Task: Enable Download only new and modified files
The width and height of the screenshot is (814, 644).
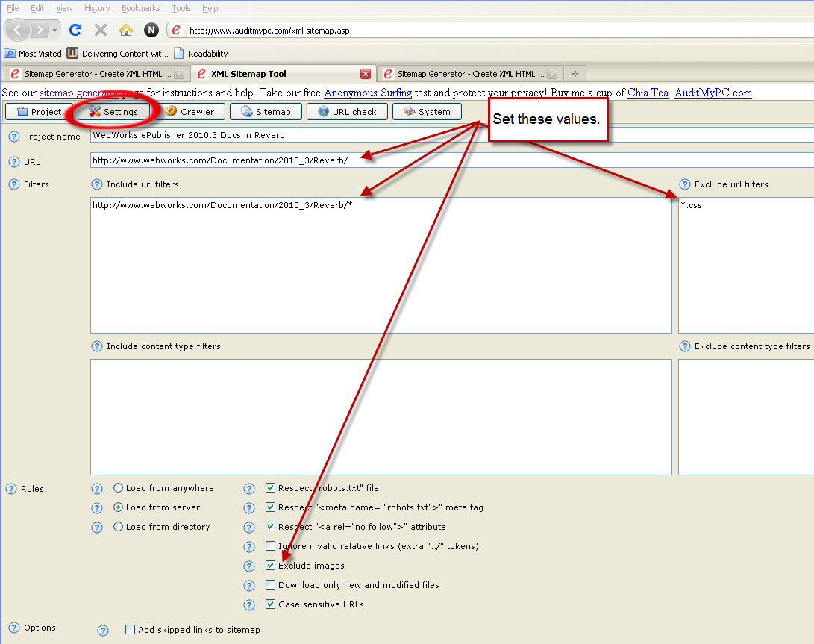Action: (271, 585)
